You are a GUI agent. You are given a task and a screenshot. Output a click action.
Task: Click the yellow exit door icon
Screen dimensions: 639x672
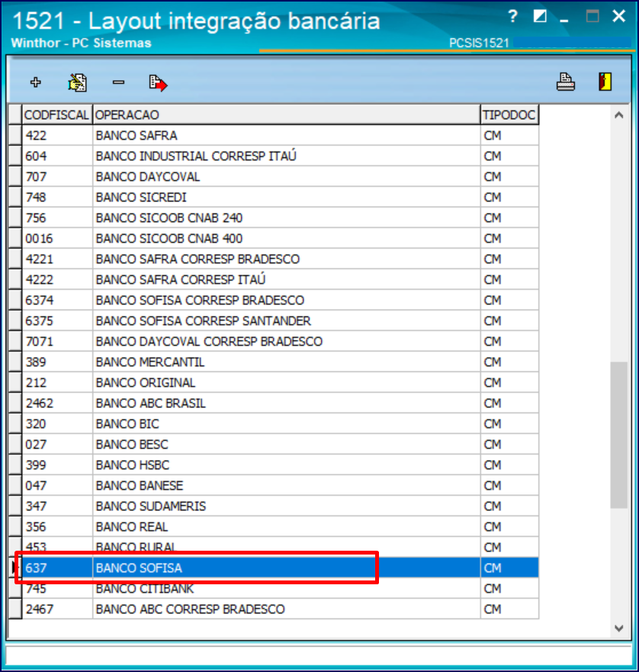click(605, 82)
